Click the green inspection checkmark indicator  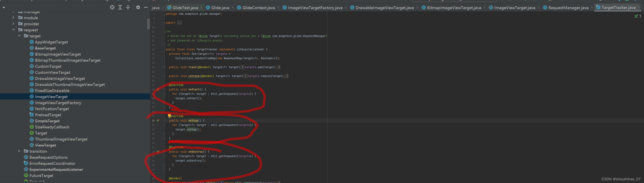636,16
